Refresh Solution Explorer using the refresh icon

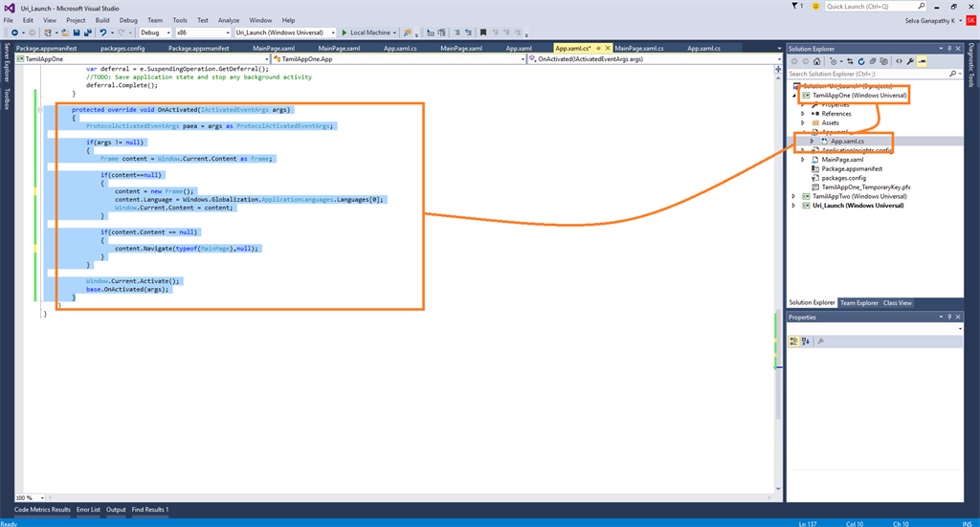pyautogui.click(x=861, y=61)
